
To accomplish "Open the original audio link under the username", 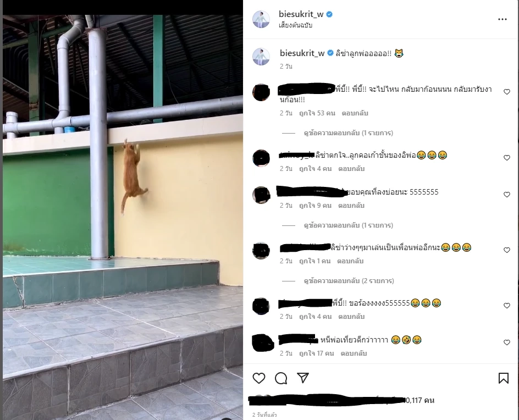I will pos(296,25).
